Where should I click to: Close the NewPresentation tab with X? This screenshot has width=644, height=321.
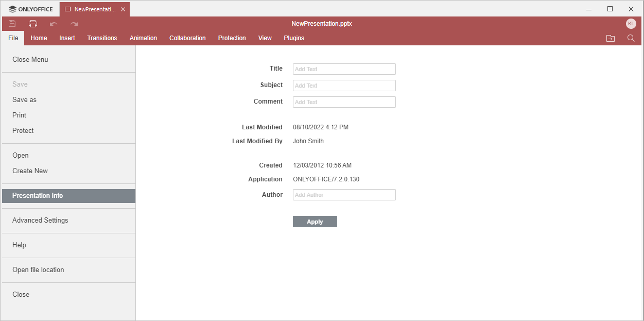click(x=123, y=9)
